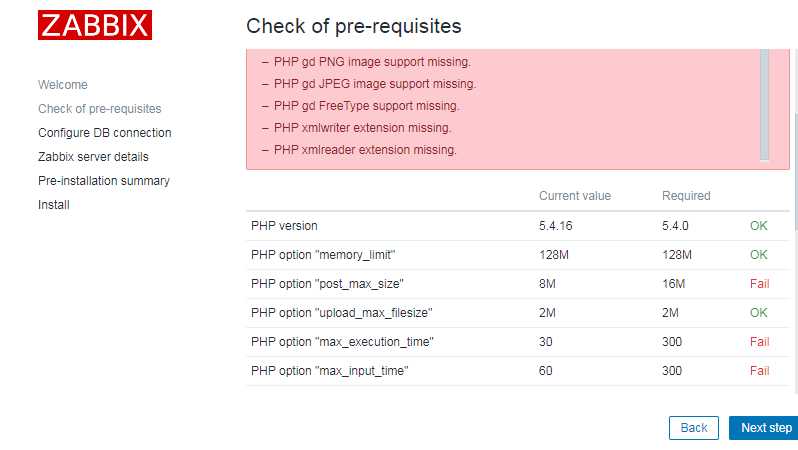Screen dimensions: 798x450
Task: Click the upload_max_filesize row
Action: click(518, 313)
